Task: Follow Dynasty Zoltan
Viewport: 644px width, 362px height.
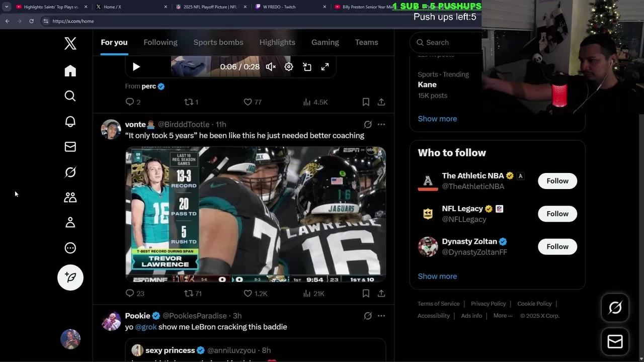Action: coord(557,246)
